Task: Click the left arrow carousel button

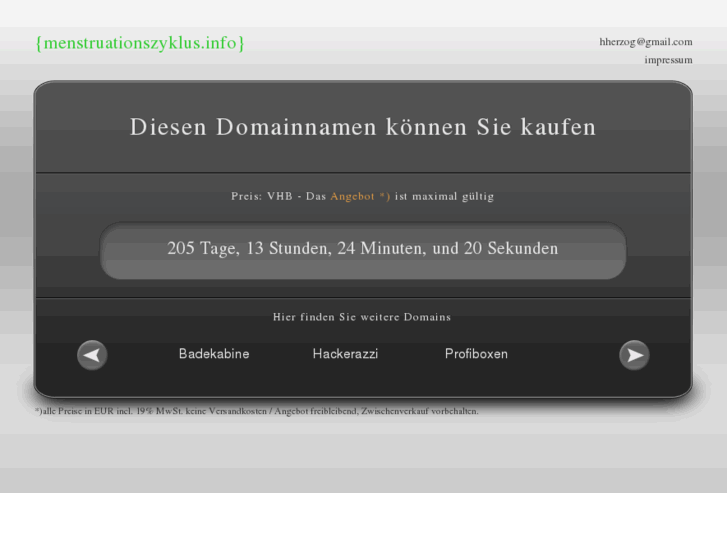Action: click(x=92, y=355)
